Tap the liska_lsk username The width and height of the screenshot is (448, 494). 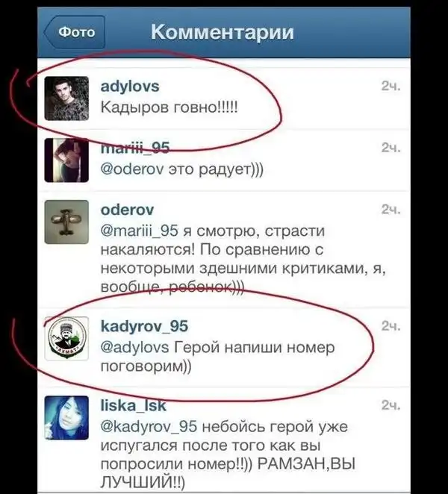pyautogui.click(x=133, y=405)
